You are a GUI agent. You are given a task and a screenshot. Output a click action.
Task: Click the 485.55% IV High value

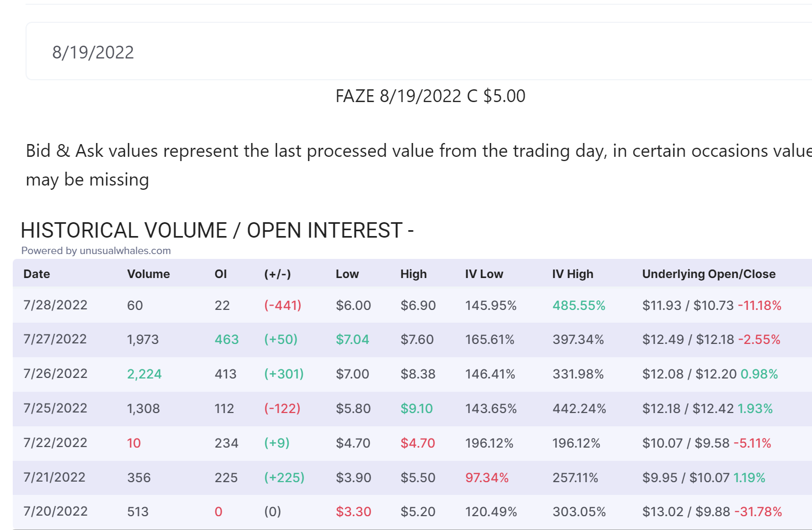coord(579,305)
